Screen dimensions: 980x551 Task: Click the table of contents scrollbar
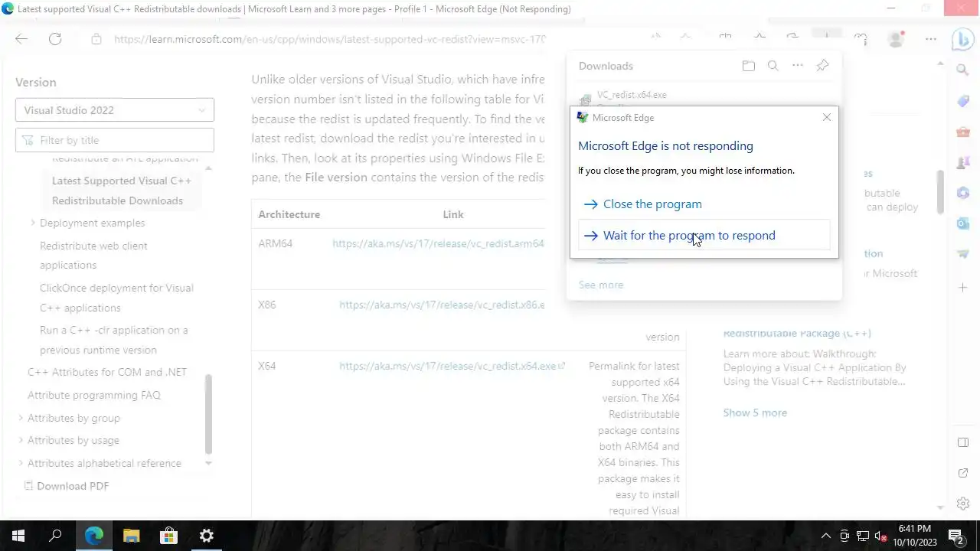pos(208,414)
